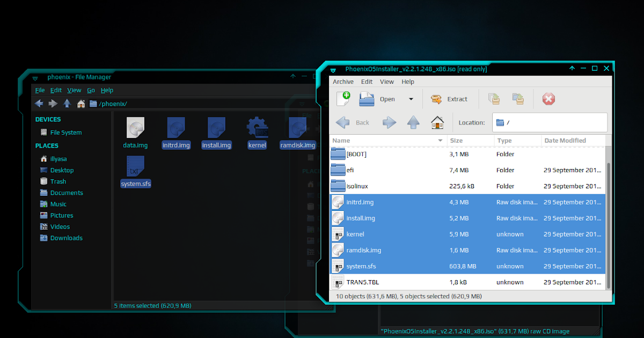This screenshot has width=644, height=338.
Task: Open the Go menu in the file manager
Action: tap(91, 90)
